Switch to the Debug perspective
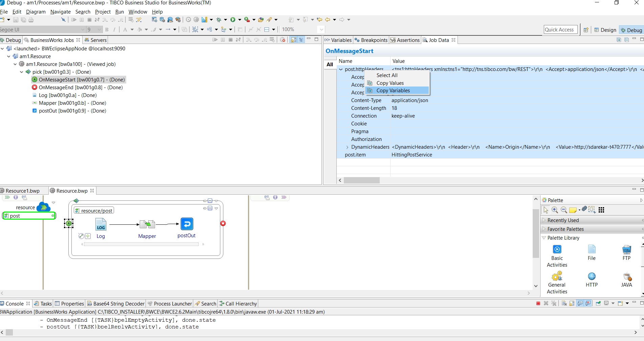 (631, 30)
